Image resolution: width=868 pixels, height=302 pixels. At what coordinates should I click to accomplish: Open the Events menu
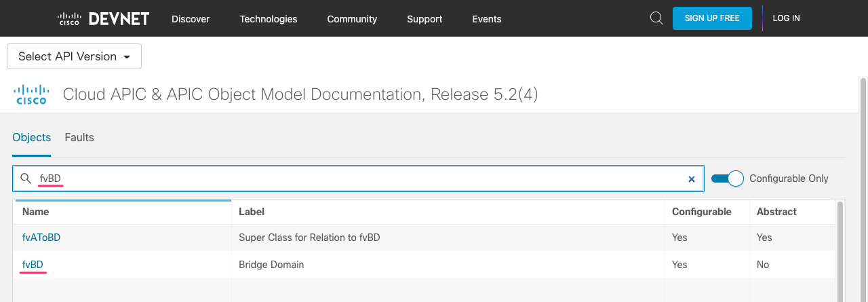click(487, 19)
